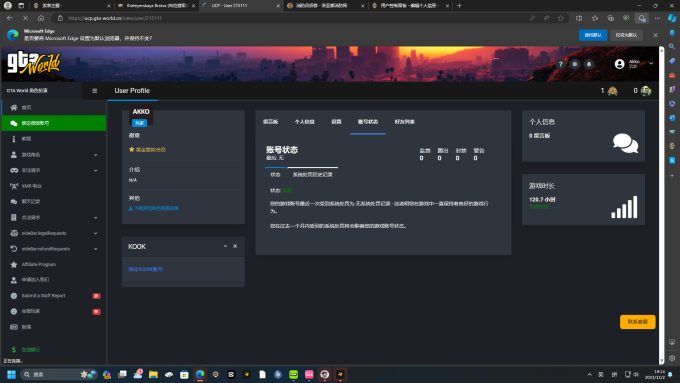Switch to the first browser tab
This screenshot has width=680, height=383.
coord(72,6)
